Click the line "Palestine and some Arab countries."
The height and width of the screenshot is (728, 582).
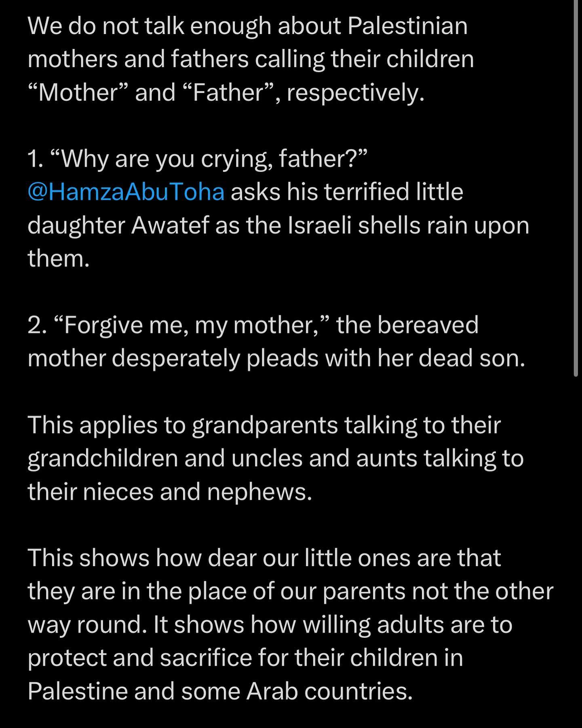coord(220,691)
